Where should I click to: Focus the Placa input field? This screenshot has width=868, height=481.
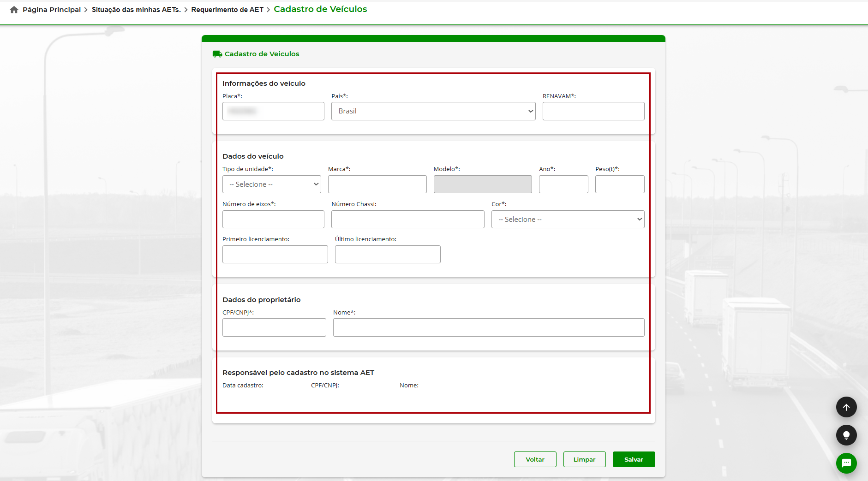(x=273, y=111)
